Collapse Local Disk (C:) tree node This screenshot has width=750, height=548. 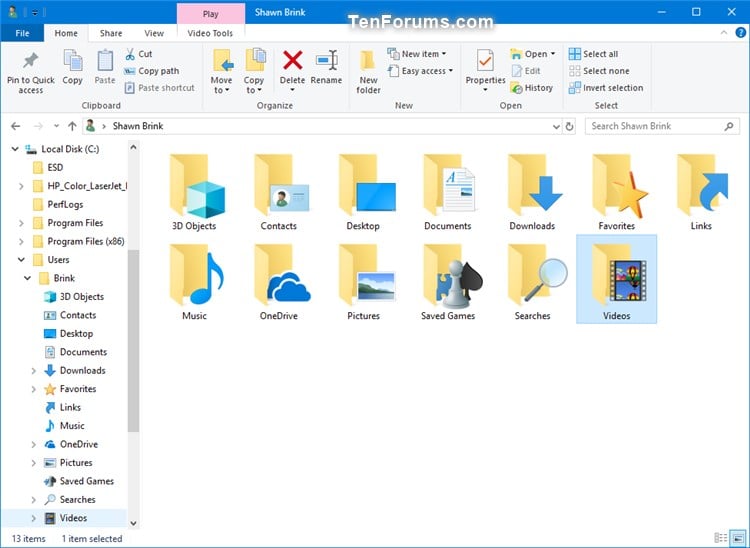click(x=15, y=149)
